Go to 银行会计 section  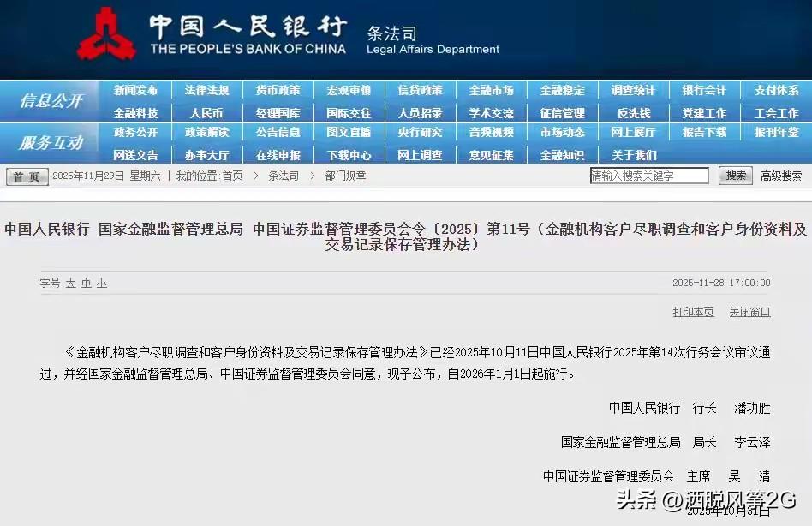pos(704,90)
